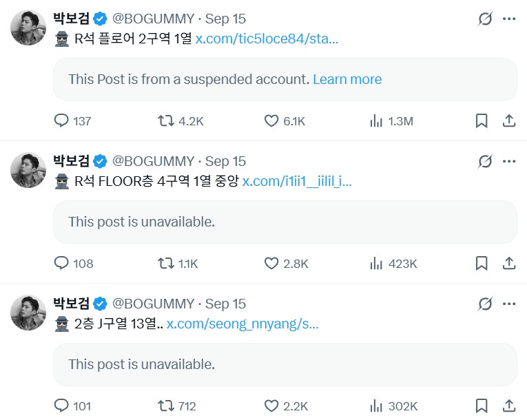The width and height of the screenshot is (527, 420).
Task: Bookmark the first post about R석 플로어 2구역
Action: click(482, 121)
